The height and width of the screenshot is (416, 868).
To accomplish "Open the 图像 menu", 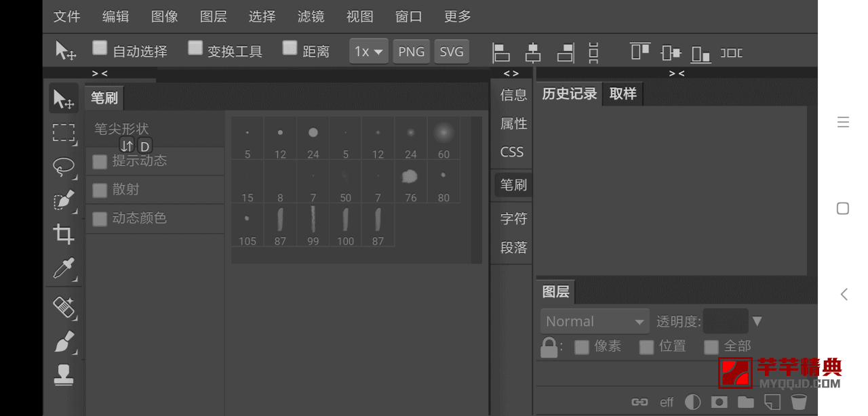I will click(x=165, y=16).
